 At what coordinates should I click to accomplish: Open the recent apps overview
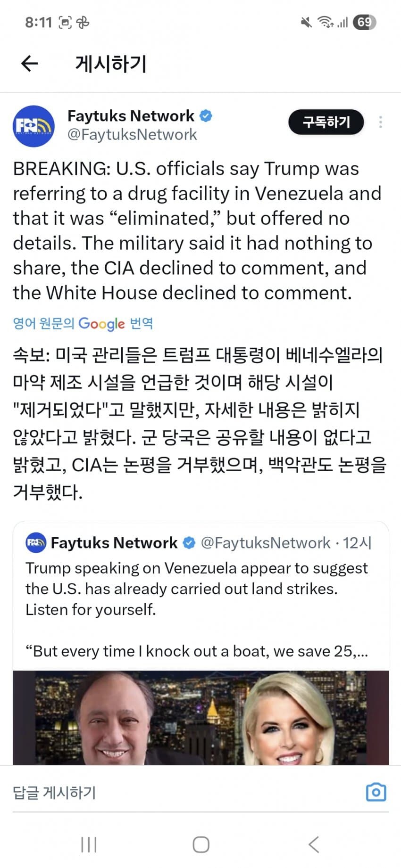point(88,845)
